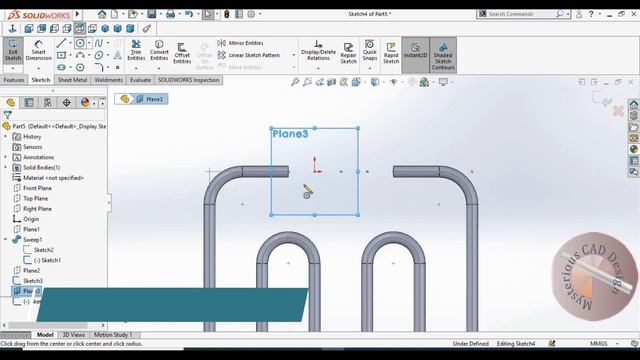This screenshot has width=640, height=360.
Task: Open the DisplayManager appearance tab
Action: [x=85, y=102]
